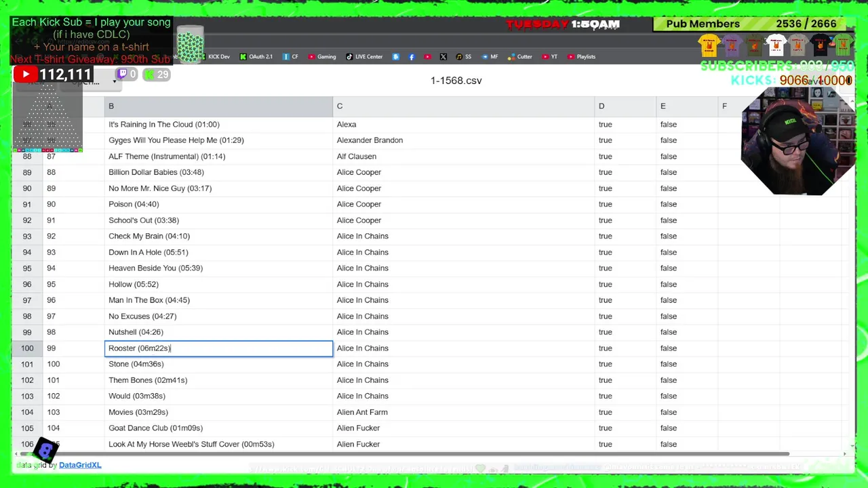Select cell 'Stone (04m36s)'

(218, 364)
